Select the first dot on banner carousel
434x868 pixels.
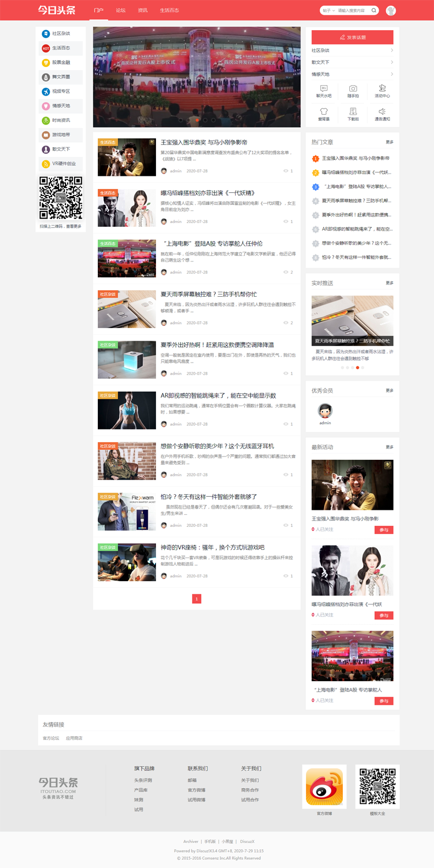(181, 120)
